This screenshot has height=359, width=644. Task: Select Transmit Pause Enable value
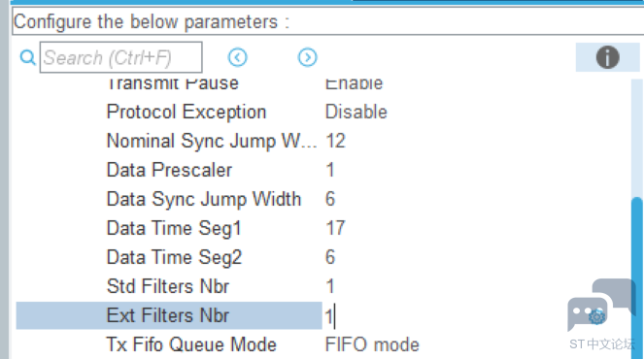tap(354, 83)
